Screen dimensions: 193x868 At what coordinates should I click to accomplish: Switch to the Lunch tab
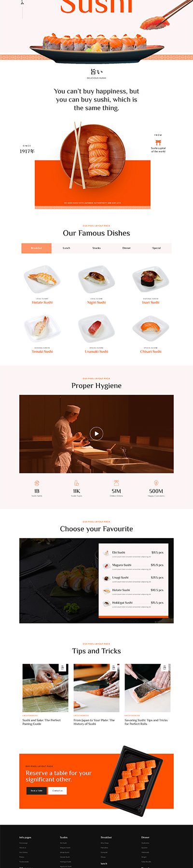[67, 248]
